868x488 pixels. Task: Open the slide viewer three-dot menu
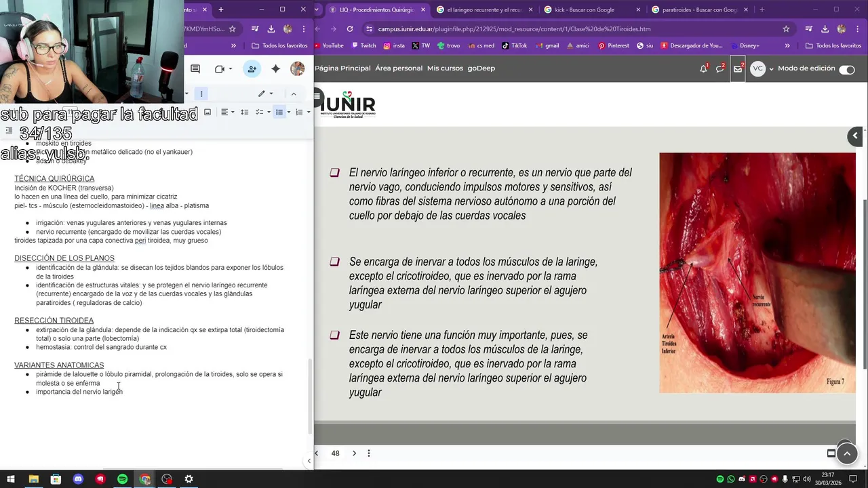pos(369,453)
